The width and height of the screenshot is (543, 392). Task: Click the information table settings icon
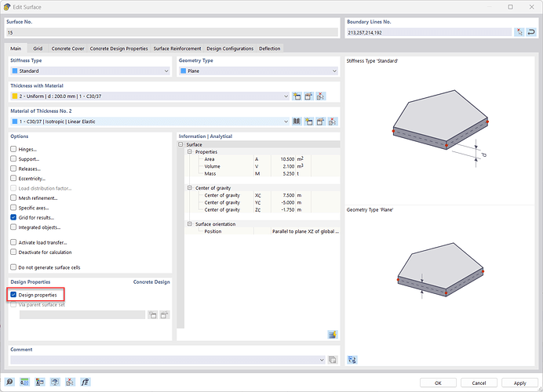click(x=333, y=334)
